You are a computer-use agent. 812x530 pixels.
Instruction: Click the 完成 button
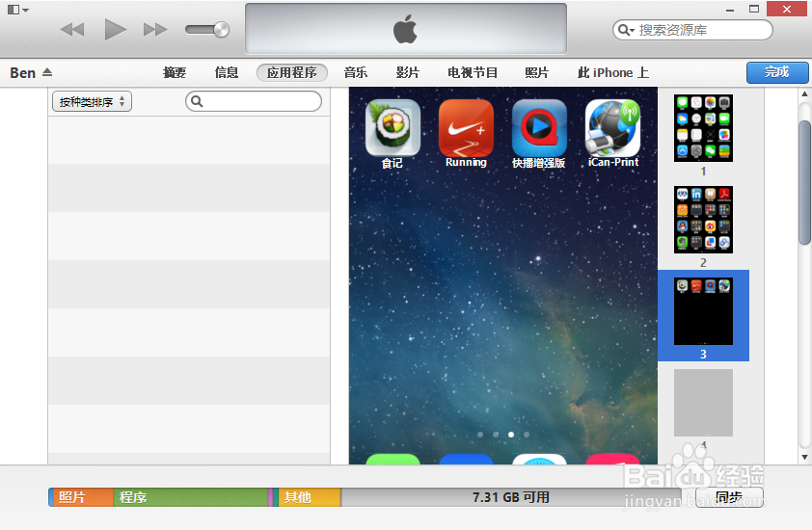point(777,72)
